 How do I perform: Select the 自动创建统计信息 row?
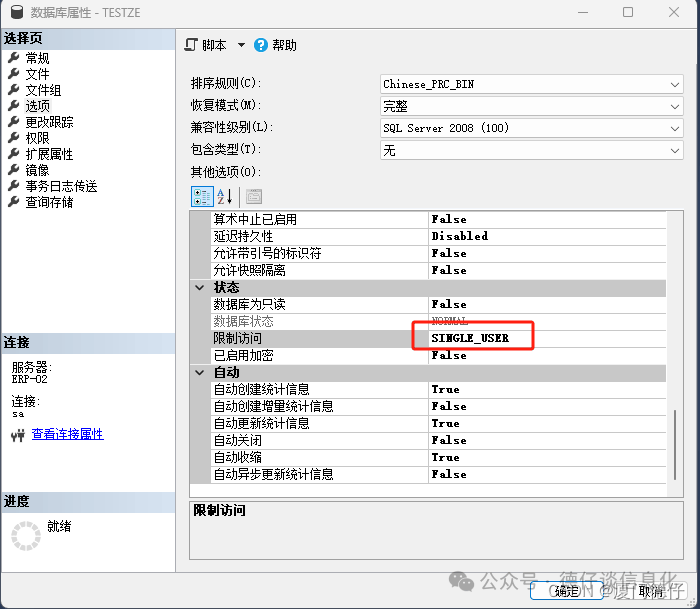[x=438, y=389]
